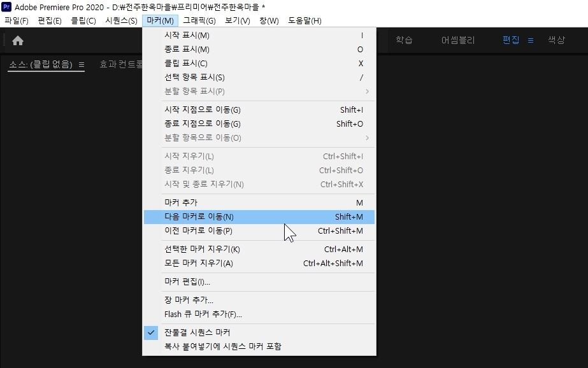The image size is (588, 368).
Task: Select the 소스: (클립 없음) panel tab
Action: click(x=41, y=64)
